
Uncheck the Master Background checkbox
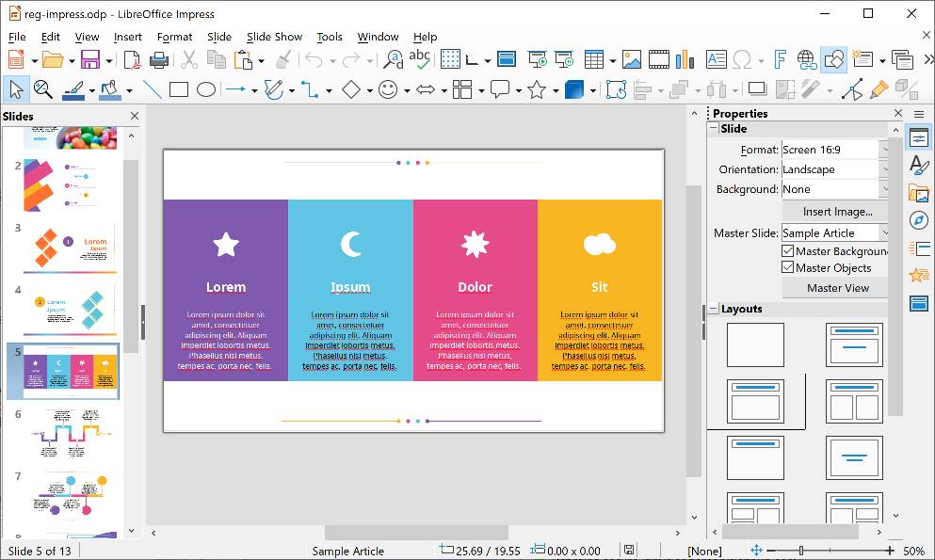coord(788,251)
